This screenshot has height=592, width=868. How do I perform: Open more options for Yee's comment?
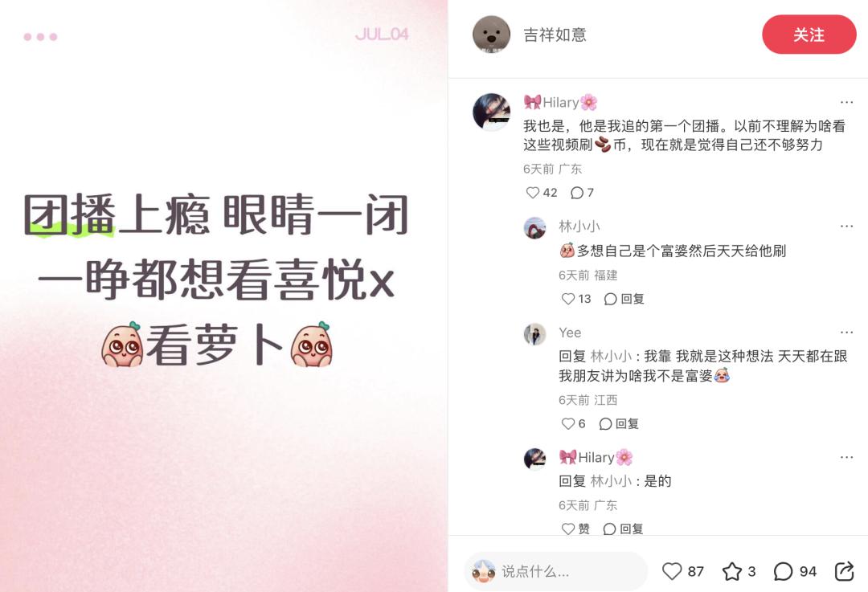click(x=846, y=333)
